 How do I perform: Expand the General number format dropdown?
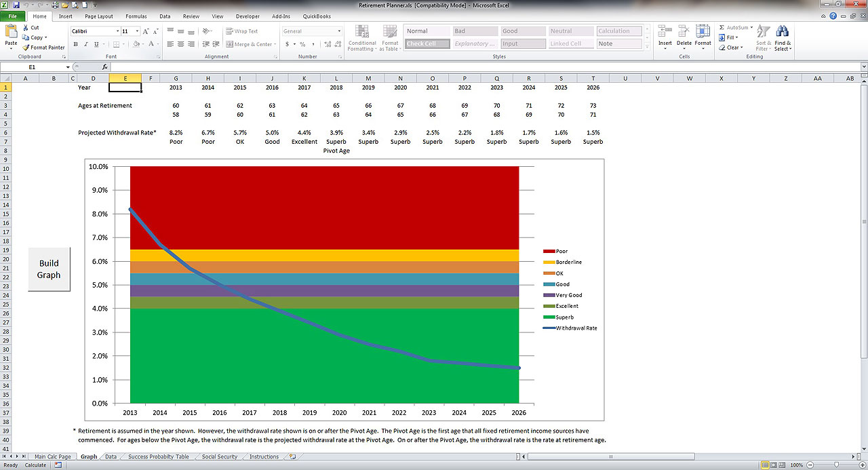tap(339, 31)
